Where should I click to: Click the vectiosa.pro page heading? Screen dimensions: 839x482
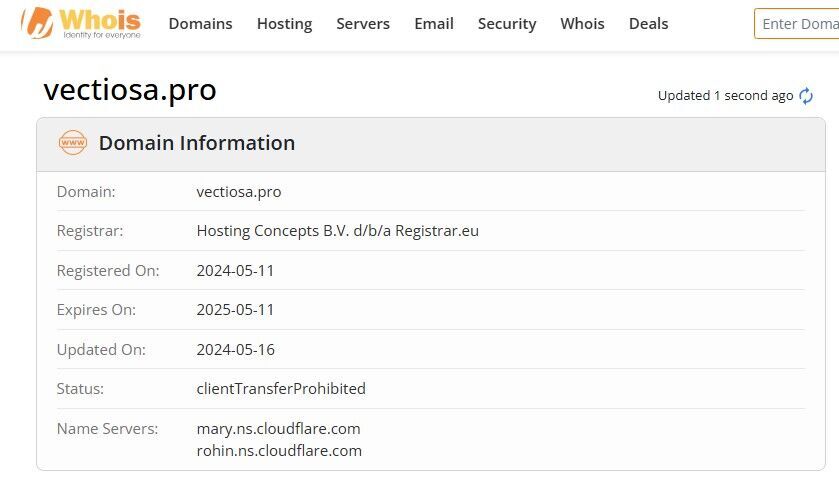click(130, 90)
